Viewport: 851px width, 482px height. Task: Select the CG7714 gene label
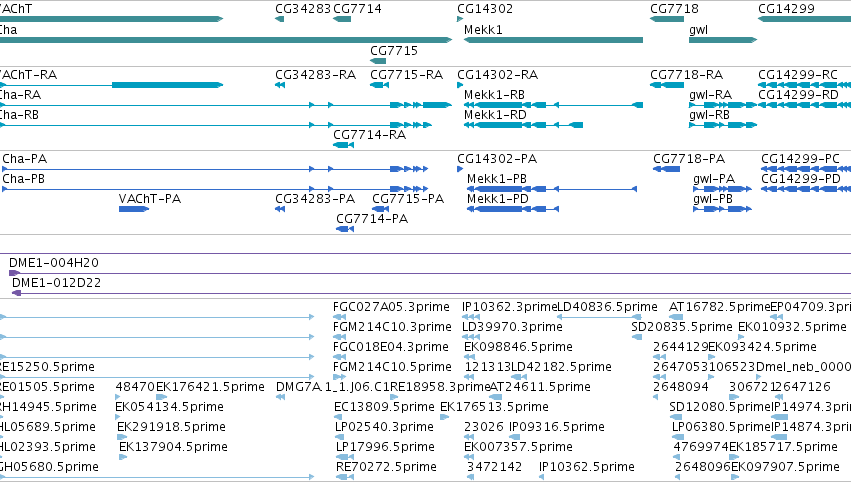point(357,9)
